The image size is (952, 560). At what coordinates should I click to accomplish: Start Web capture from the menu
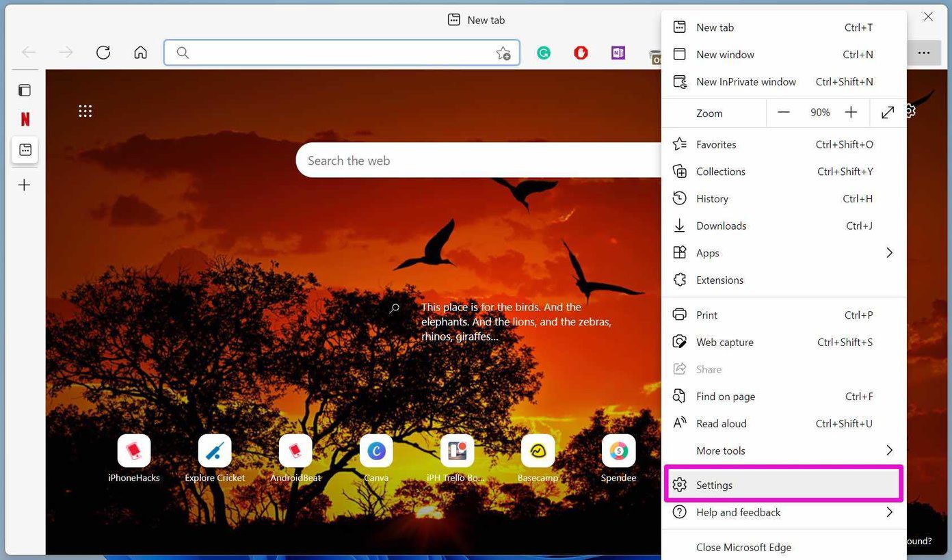pyautogui.click(x=784, y=343)
